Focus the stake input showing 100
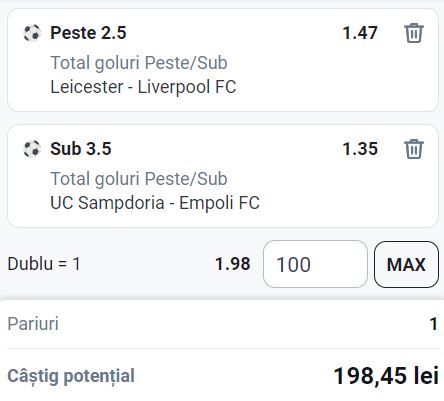Viewport: 444px width, 401px height. 315,264
